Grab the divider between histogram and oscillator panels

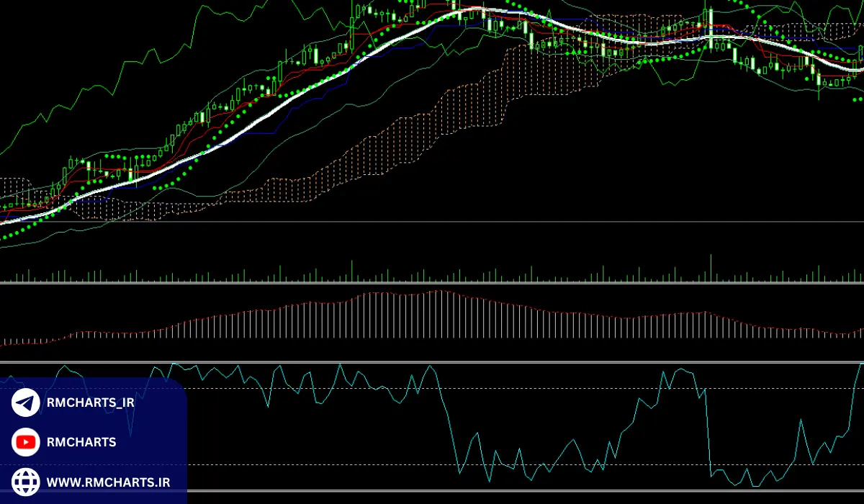[432, 362]
